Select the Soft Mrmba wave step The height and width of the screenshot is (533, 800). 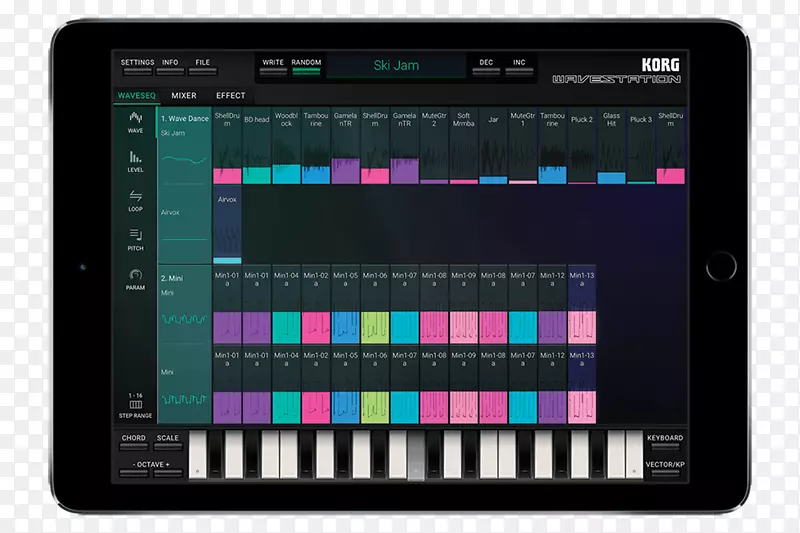pyautogui.click(x=464, y=146)
